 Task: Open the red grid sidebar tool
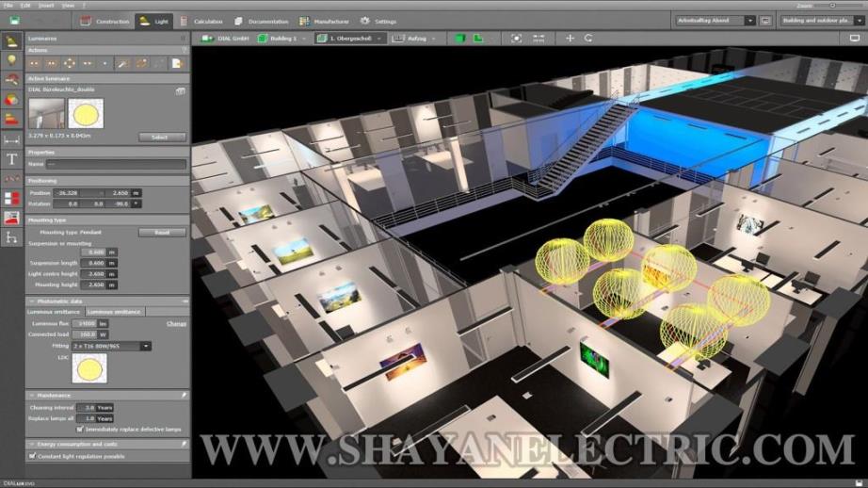(11, 198)
